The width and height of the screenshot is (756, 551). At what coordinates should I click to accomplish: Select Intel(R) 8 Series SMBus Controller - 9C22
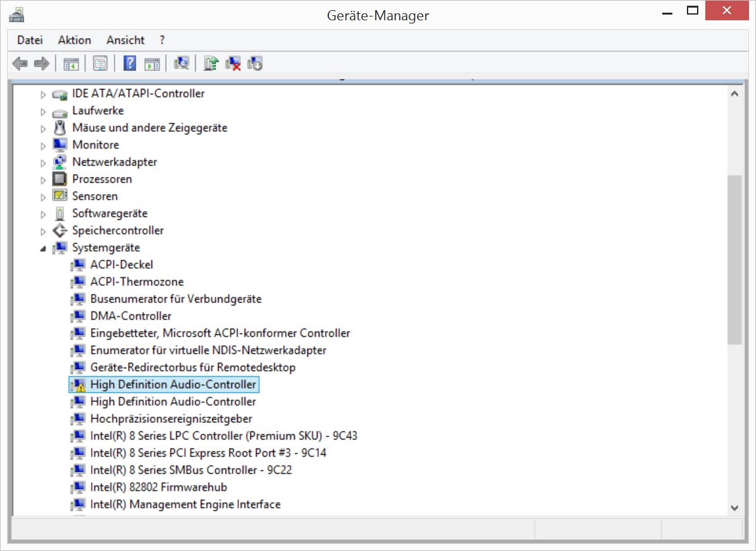(191, 470)
